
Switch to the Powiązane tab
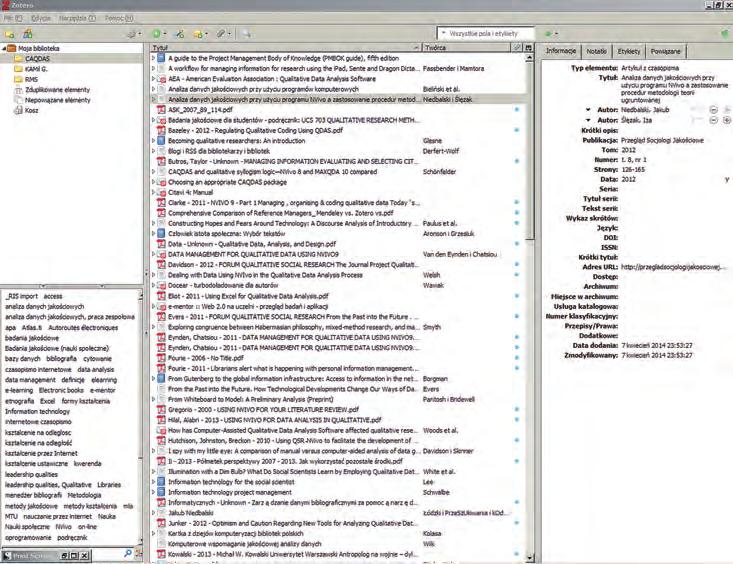(x=665, y=51)
